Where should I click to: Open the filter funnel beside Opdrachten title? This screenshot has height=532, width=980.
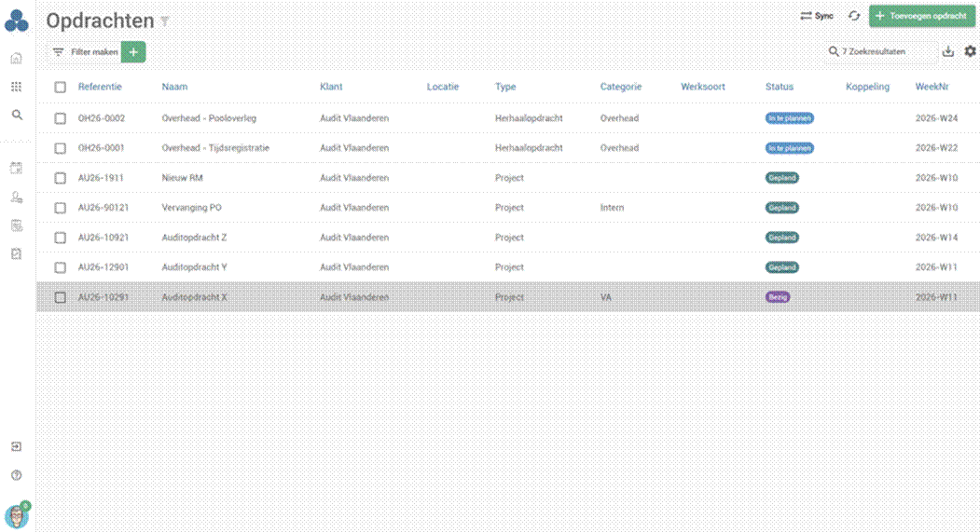click(x=164, y=21)
